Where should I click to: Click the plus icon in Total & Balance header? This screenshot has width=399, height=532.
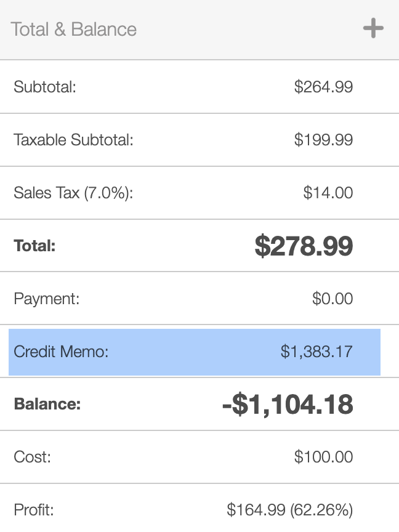[x=373, y=28]
